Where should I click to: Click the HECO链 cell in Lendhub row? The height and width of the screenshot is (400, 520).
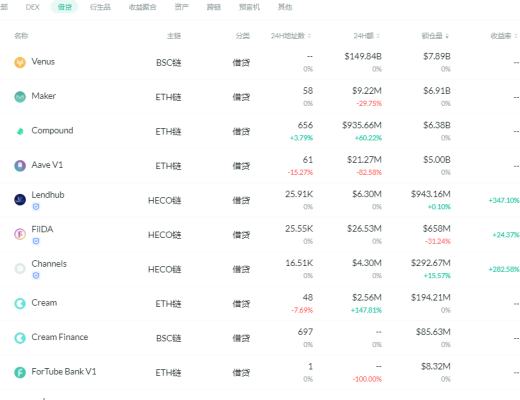click(165, 201)
